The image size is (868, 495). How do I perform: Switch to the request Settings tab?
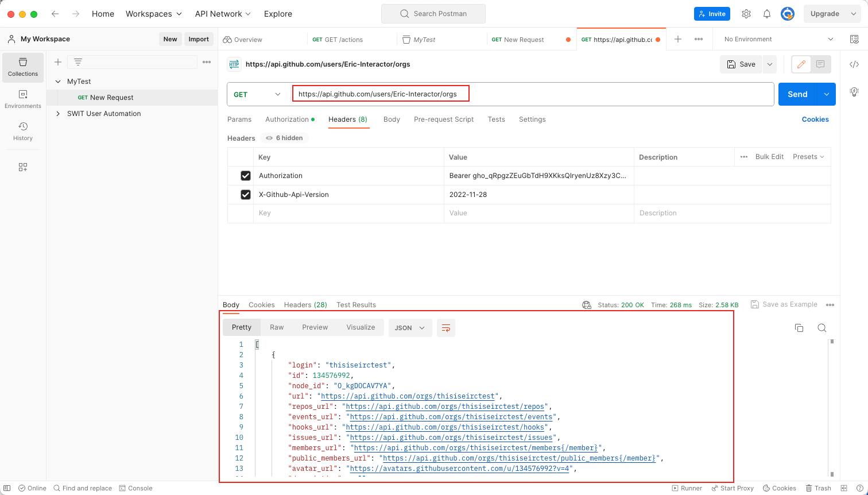[532, 119]
